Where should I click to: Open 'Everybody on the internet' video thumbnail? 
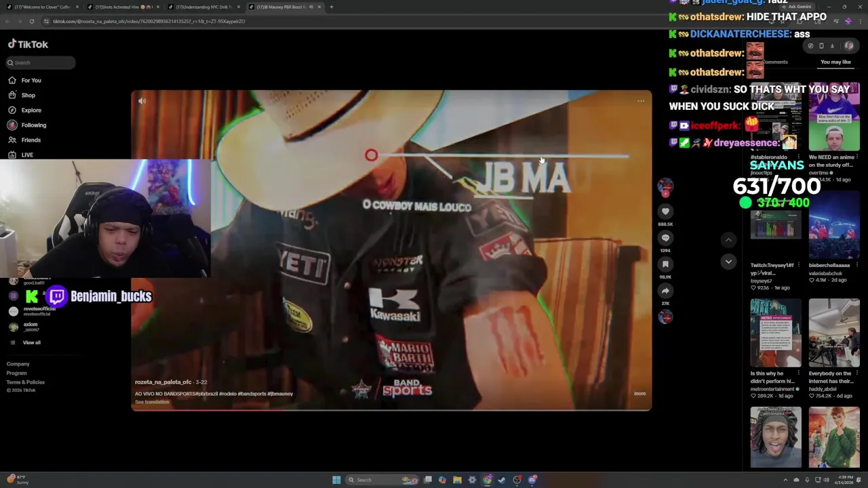click(x=834, y=332)
